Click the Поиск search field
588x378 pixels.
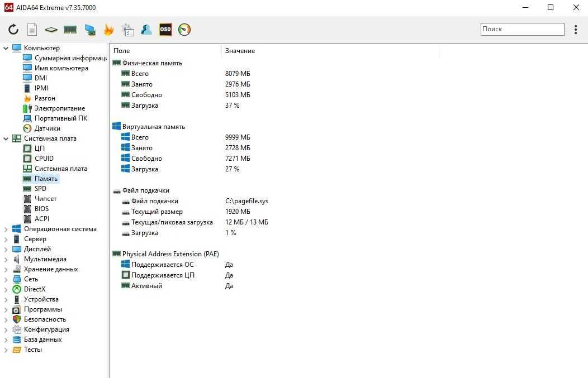(523, 29)
